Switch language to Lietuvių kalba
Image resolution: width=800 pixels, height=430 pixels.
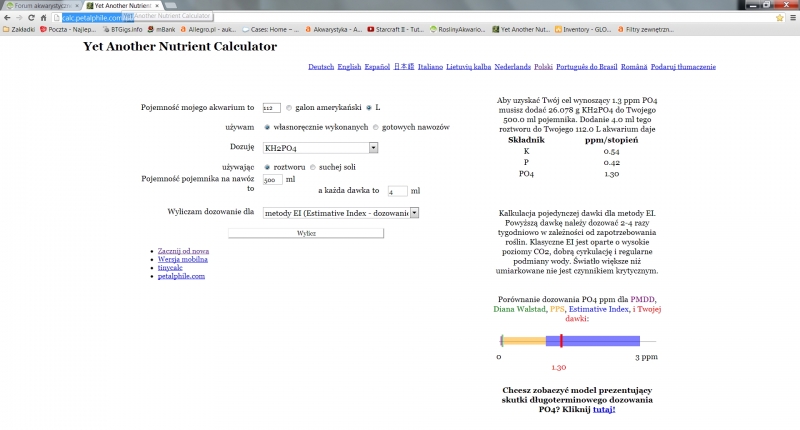(x=468, y=67)
